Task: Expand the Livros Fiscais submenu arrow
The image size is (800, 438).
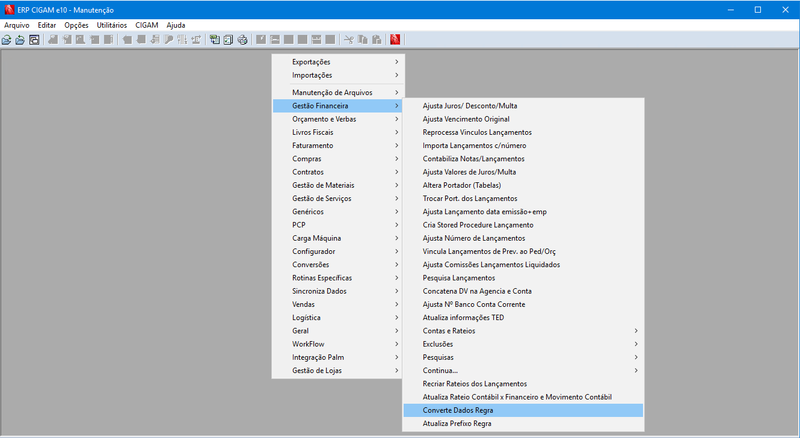Action: click(x=396, y=132)
